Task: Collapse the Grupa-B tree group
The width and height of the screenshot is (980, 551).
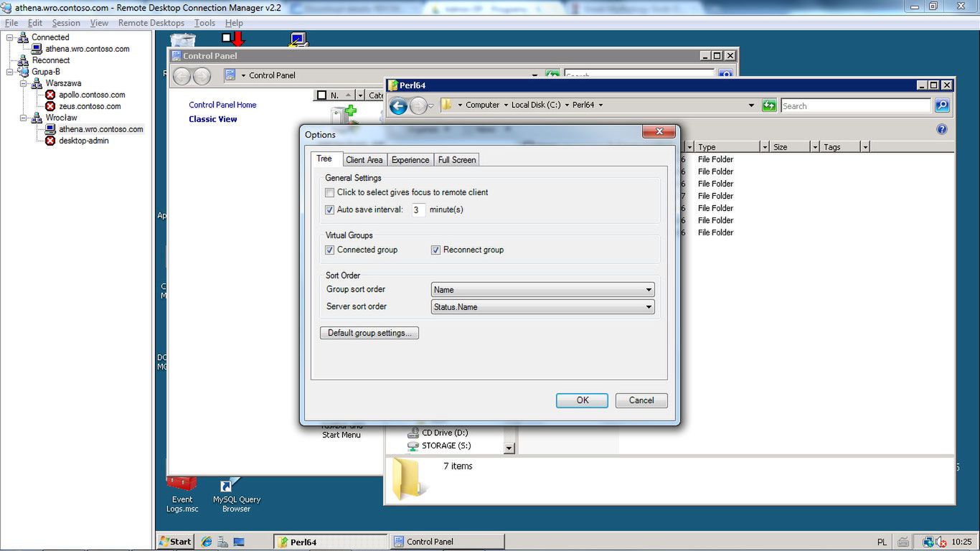Action: coord(10,72)
